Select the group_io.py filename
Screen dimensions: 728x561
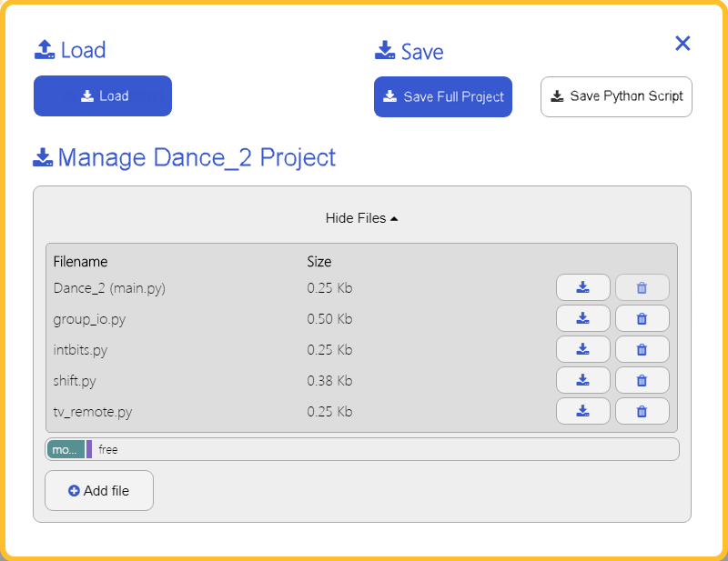(89, 319)
